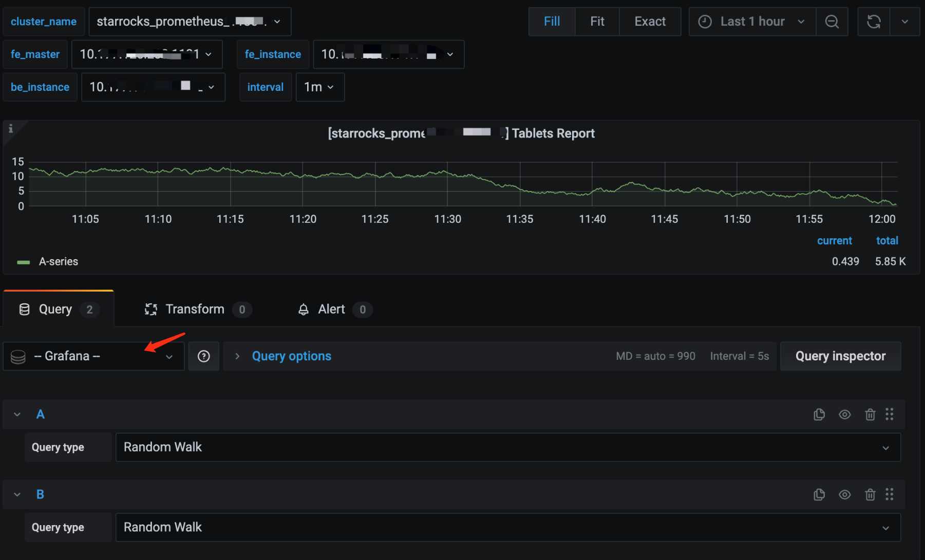Viewport: 925px width, 560px height.
Task: Delete query A with the trash icon
Action: click(x=870, y=414)
